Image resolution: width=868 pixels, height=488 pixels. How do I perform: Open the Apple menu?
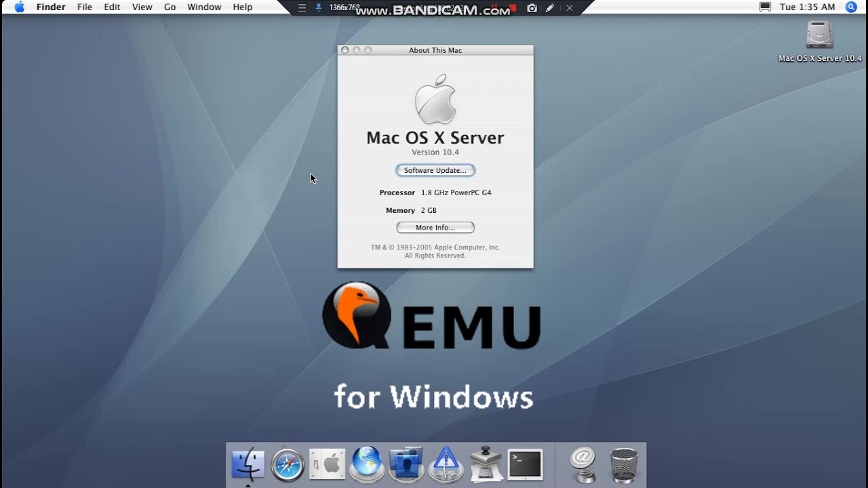pyautogui.click(x=20, y=7)
